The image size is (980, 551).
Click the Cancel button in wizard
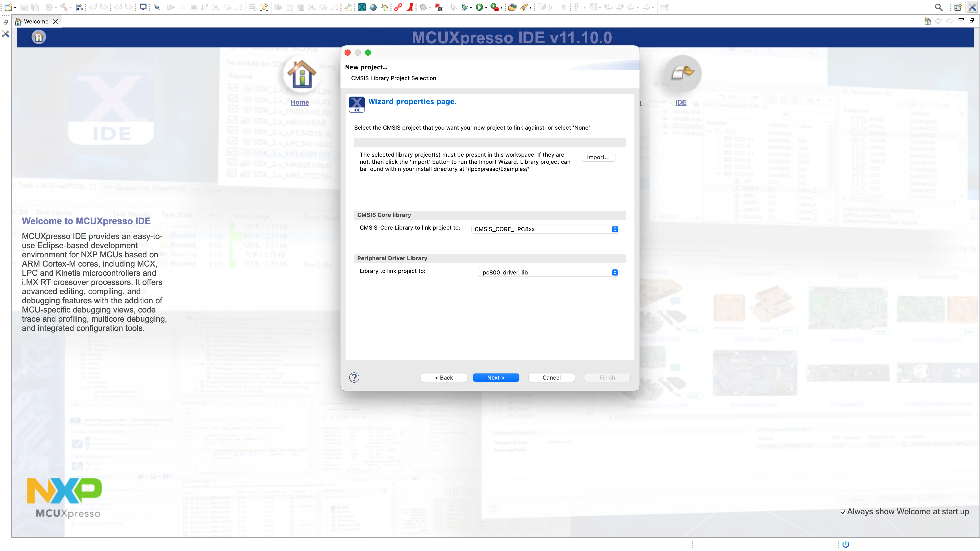tap(551, 377)
